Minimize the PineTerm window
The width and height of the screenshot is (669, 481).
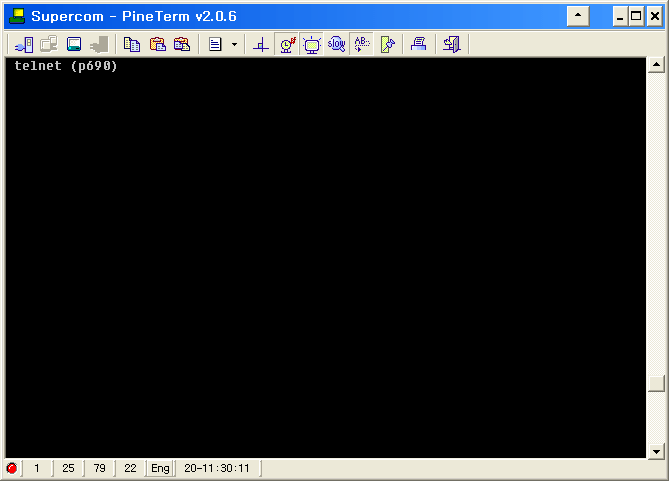coord(620,16)
